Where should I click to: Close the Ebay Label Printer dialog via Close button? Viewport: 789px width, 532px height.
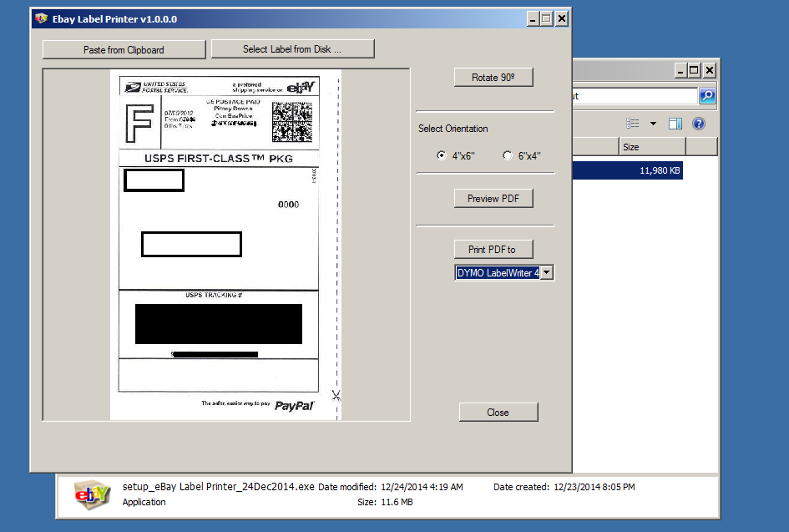point(498,413)
